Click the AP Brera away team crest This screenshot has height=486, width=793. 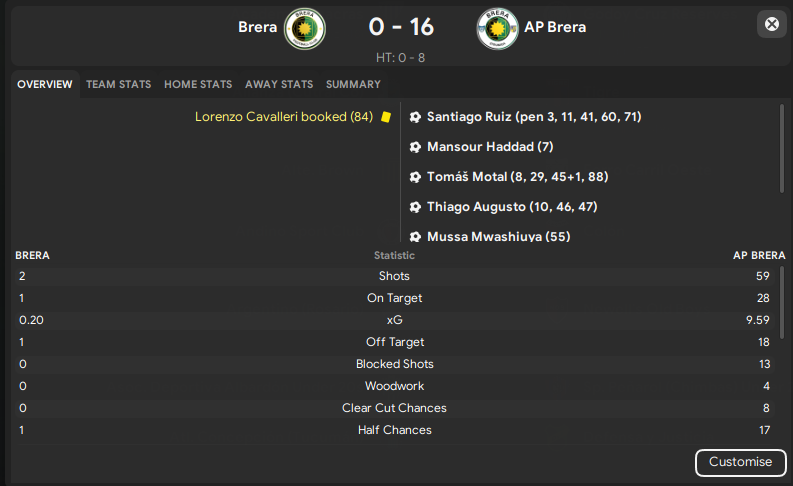(x=498, y=28)
